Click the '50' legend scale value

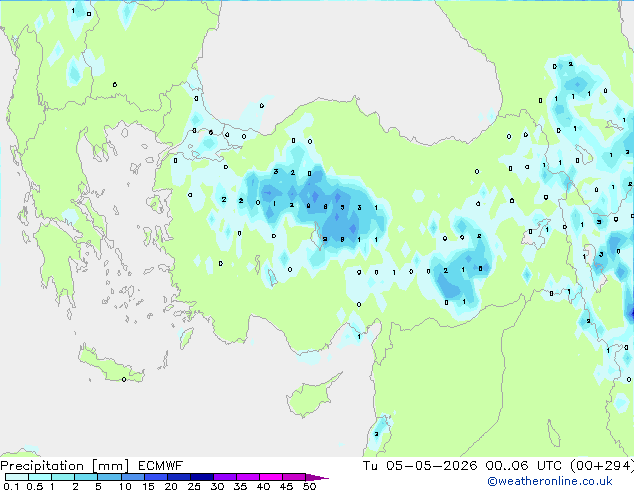click(x=309, y=486)
